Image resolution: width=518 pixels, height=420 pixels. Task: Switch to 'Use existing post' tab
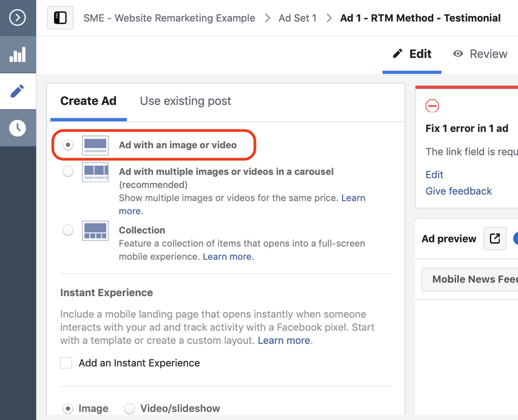[x=185, y=101]
